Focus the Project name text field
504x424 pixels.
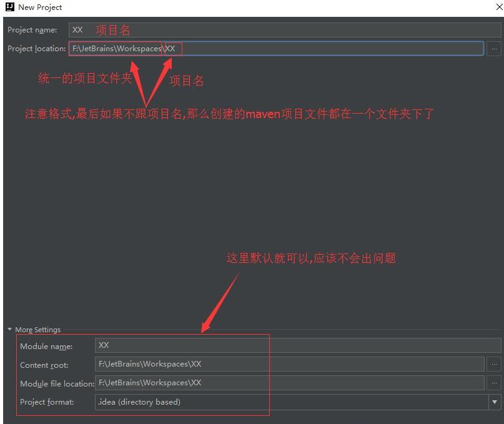coord(284,30)
